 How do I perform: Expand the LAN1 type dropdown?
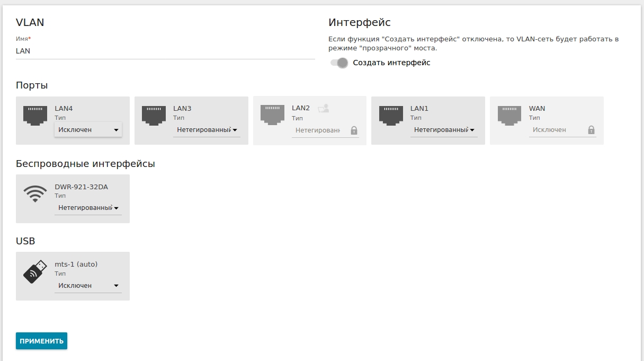(444, 130)
